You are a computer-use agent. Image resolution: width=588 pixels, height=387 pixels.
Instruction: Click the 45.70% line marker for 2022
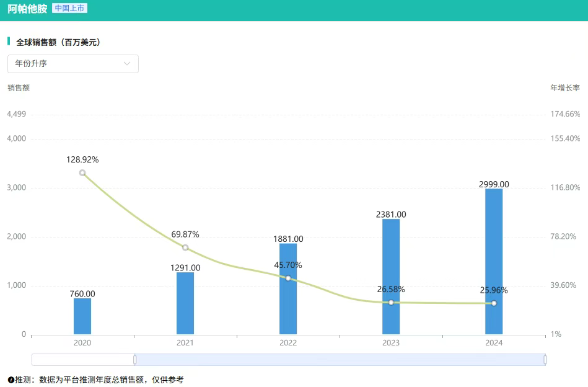[x=288, y=278]
